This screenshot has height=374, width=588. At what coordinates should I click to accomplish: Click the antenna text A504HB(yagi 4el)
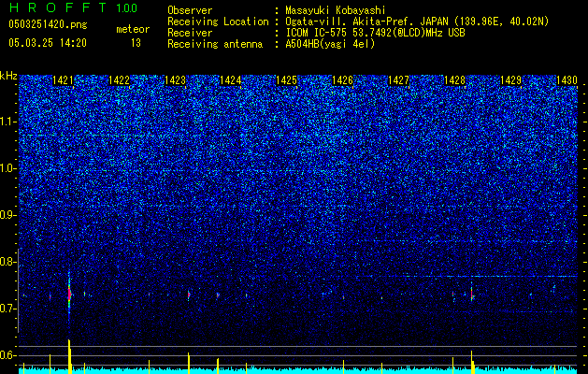tap(330, 44)
